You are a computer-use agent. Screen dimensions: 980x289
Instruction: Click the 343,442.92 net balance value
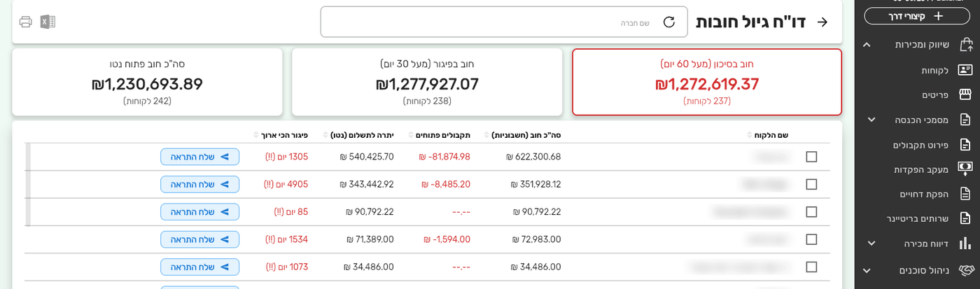pyautogui.click(x=367, y=184)
